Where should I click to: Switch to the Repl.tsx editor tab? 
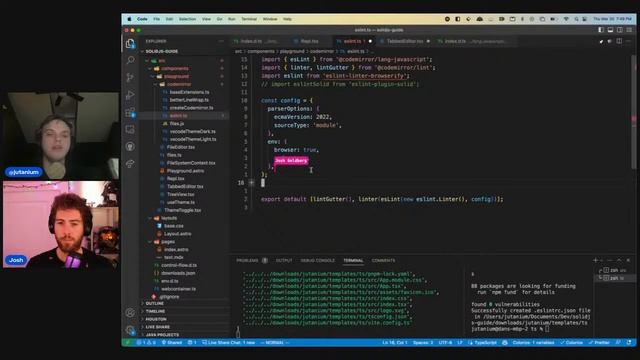[x=309, y=41]
